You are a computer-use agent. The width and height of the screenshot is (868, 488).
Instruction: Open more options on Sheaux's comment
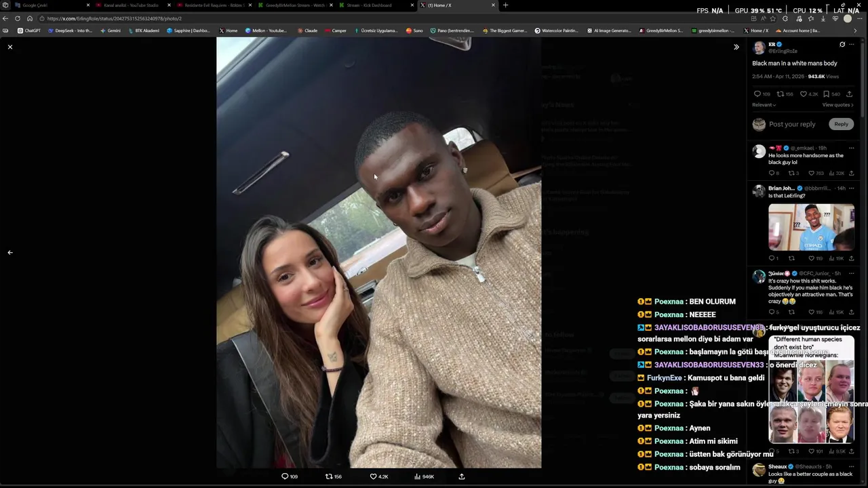click(852, 466)
